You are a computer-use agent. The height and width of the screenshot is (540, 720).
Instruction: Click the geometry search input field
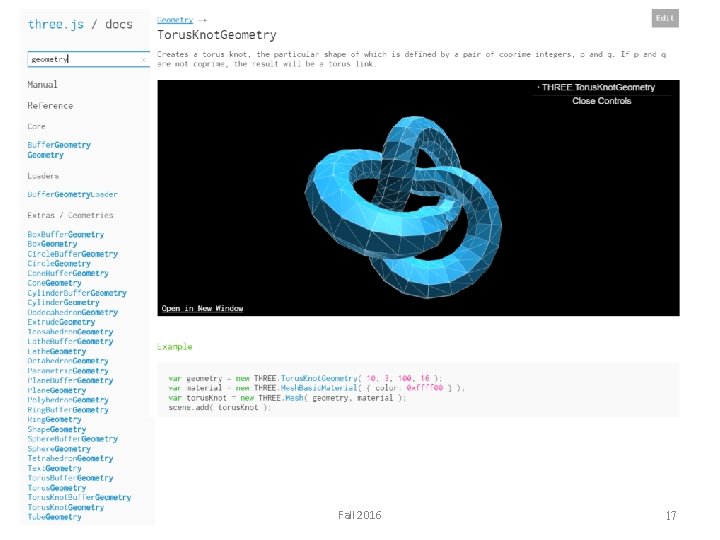click(88, 59)
